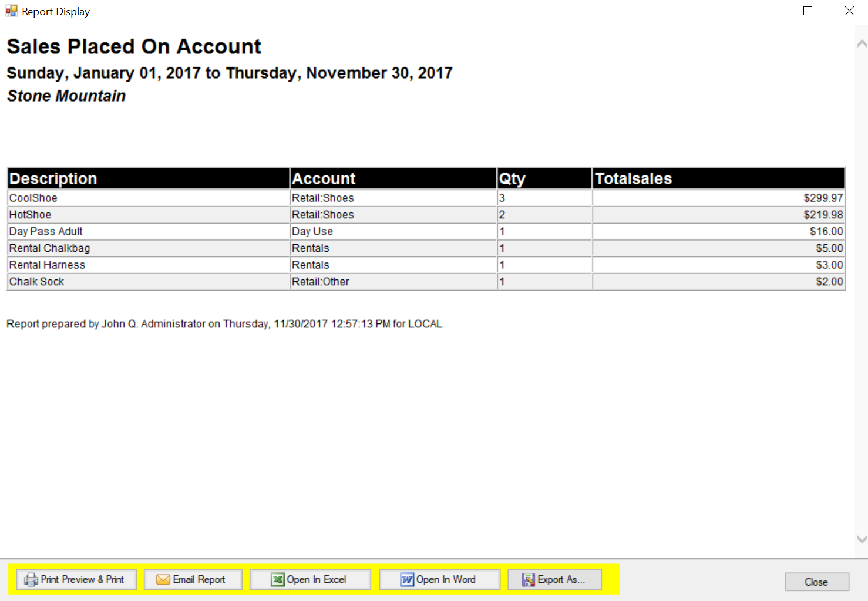
Task: Maximize the Report Display window
Action: click(x=808, y=11)
